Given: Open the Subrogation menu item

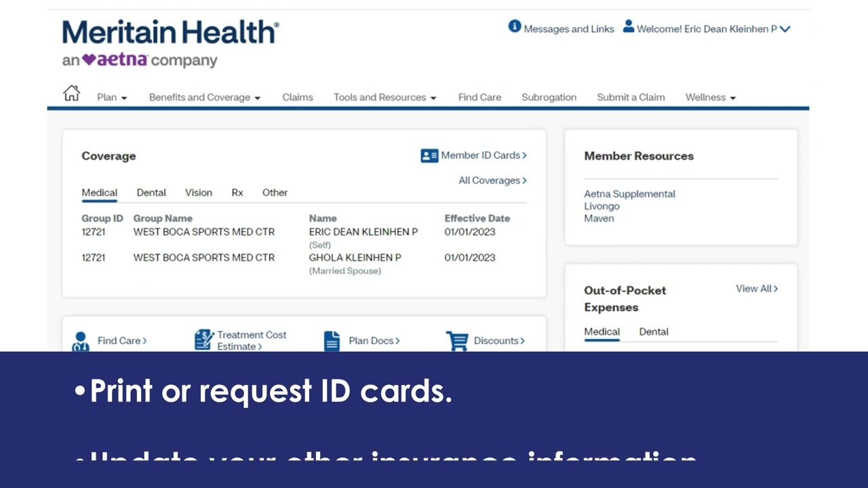Looking at the screenshot, I should [549, 98].
